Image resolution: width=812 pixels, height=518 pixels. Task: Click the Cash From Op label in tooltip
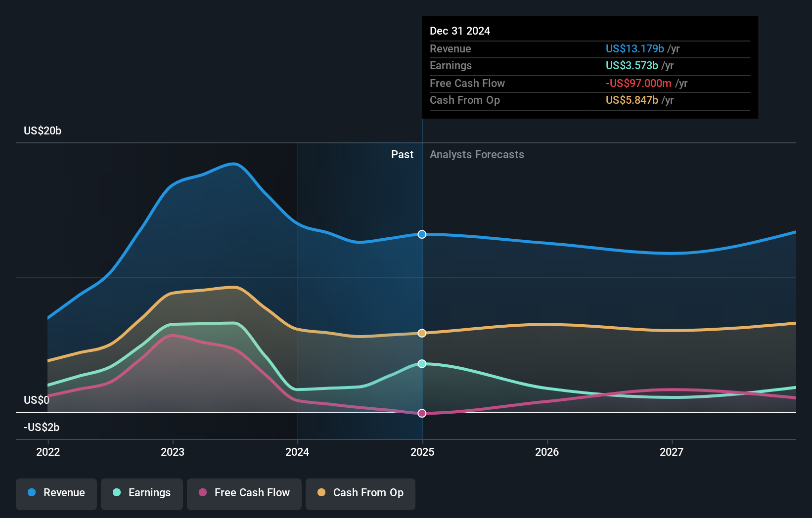tap(465, 100)
